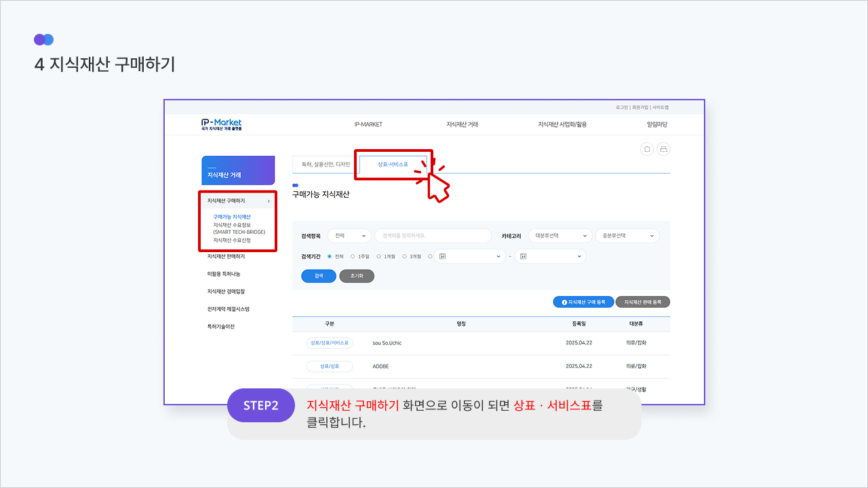Open the 검색항목 전체 dropdown
Screen dimensions: 868x488
[x=350, y=236]
